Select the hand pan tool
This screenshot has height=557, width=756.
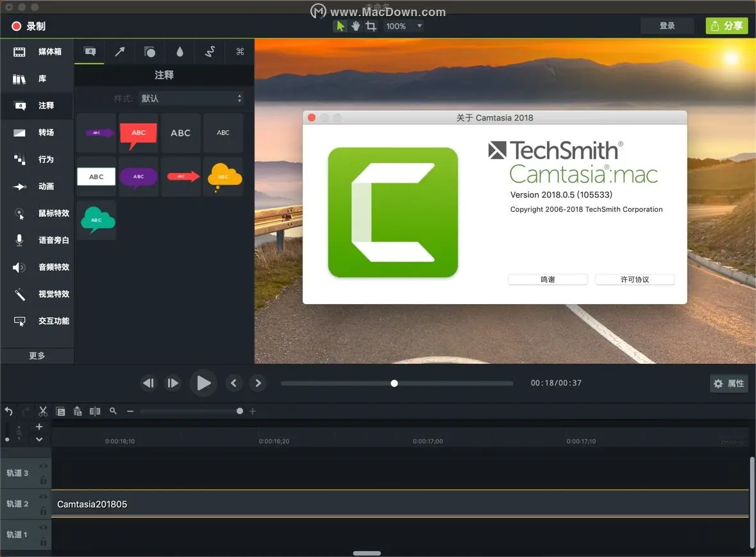(x=355, y=26)
